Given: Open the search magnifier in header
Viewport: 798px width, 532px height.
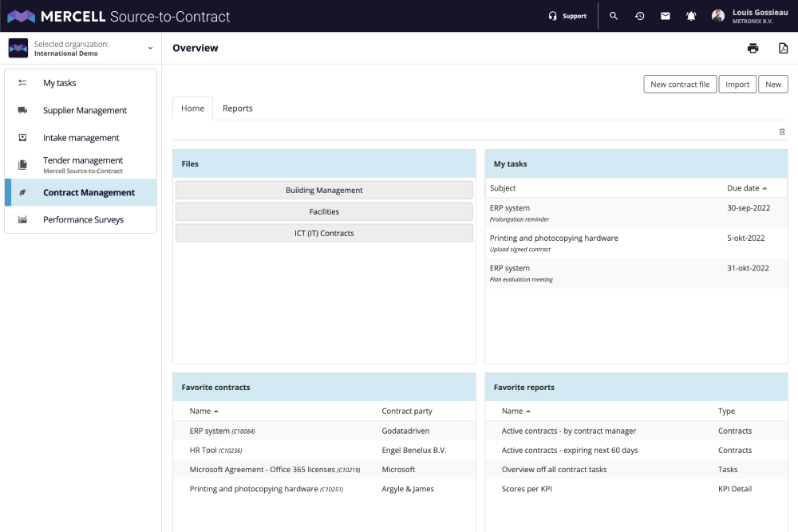Looking at the screenshot, I should (614, 16).
